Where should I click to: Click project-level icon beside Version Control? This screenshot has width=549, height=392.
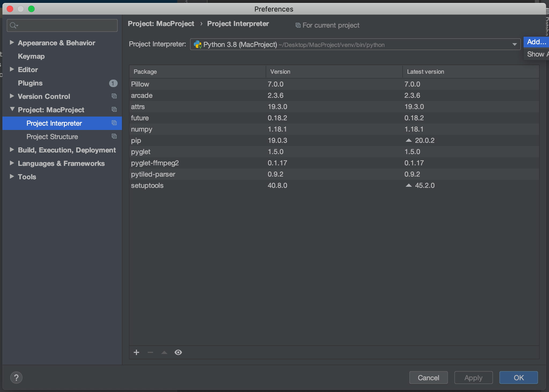[114, 96]
